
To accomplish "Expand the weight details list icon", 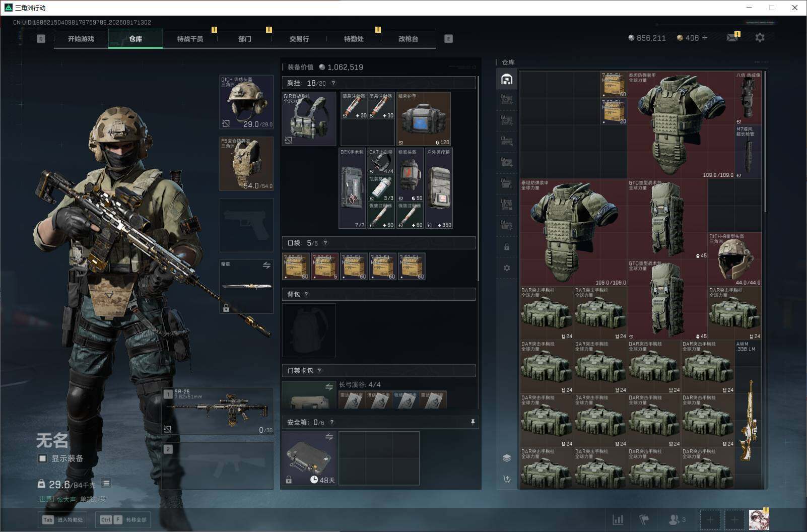I will point(106,483).
